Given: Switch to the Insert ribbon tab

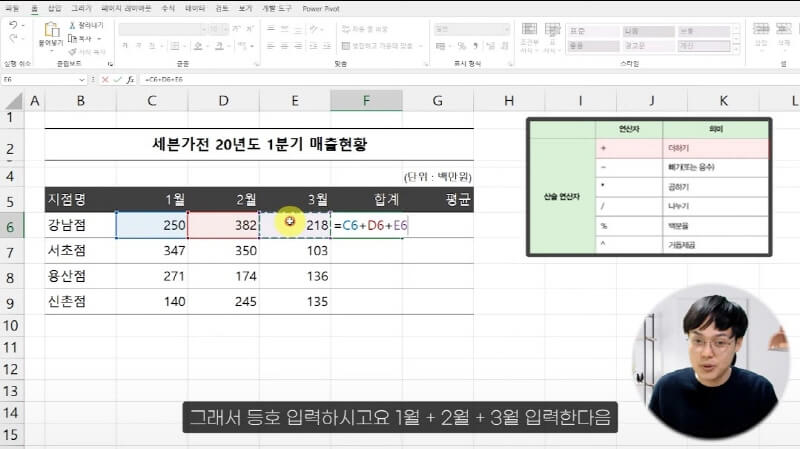Looking at the screenshot, I should [x=54, y=9].
